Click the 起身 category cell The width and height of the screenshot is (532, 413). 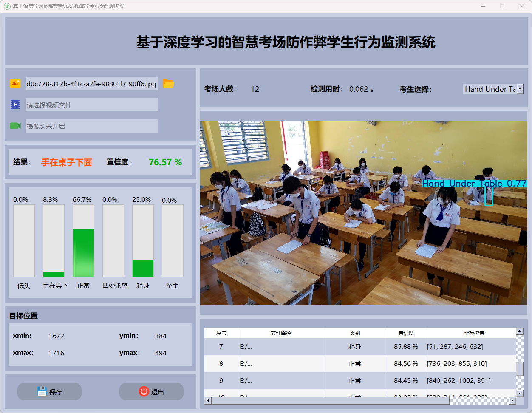coord(355,347)
